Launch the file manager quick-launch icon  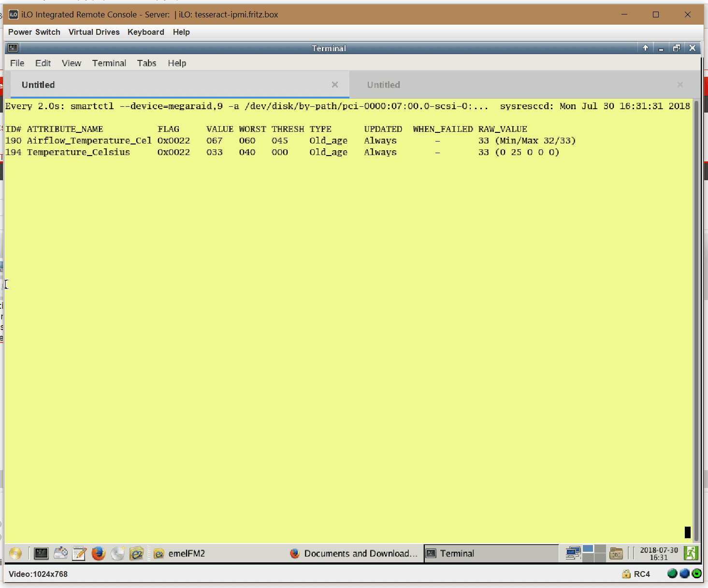point(137,553)
